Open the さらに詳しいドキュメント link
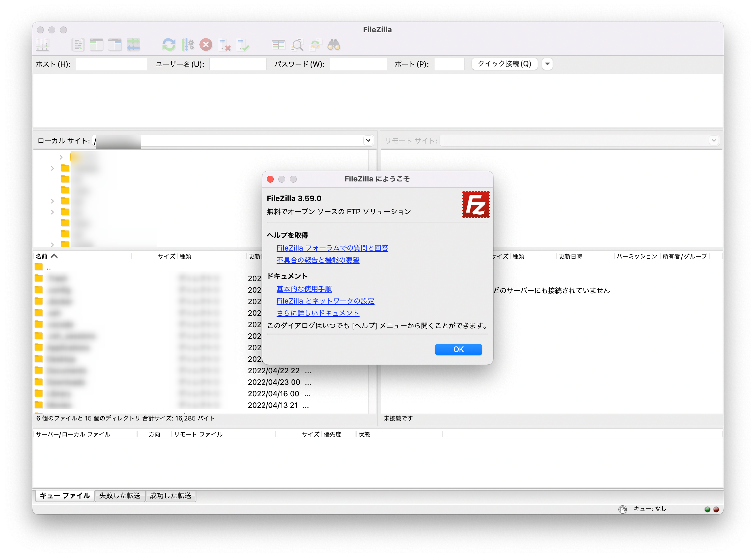 (x=318, y=313)
